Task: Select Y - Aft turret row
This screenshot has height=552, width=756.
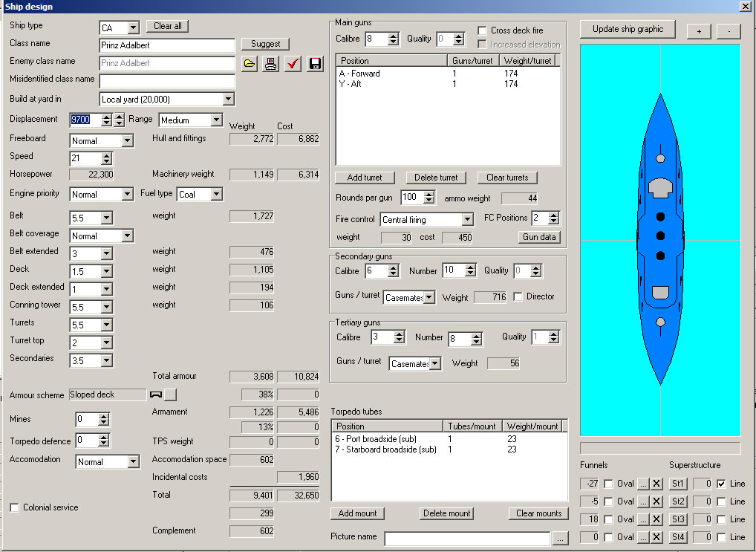Action: [448, 83]
